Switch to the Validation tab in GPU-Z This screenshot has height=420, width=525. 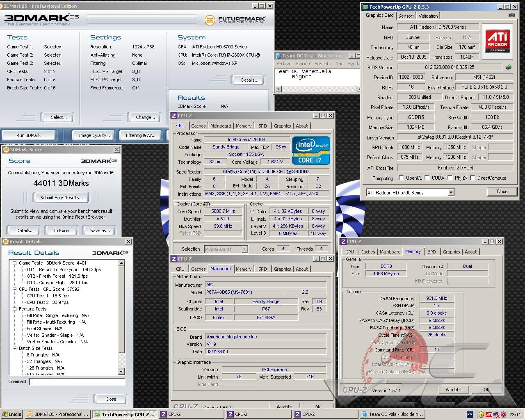428,16
